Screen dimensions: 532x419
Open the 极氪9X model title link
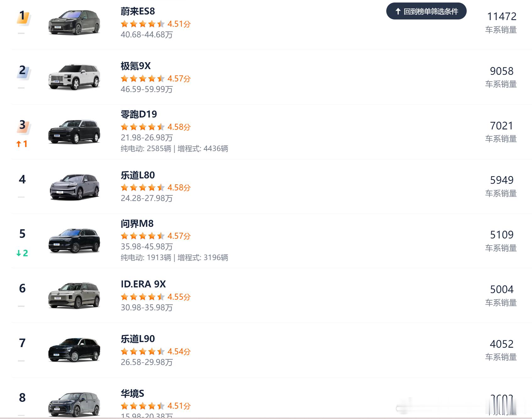[136, 66]
